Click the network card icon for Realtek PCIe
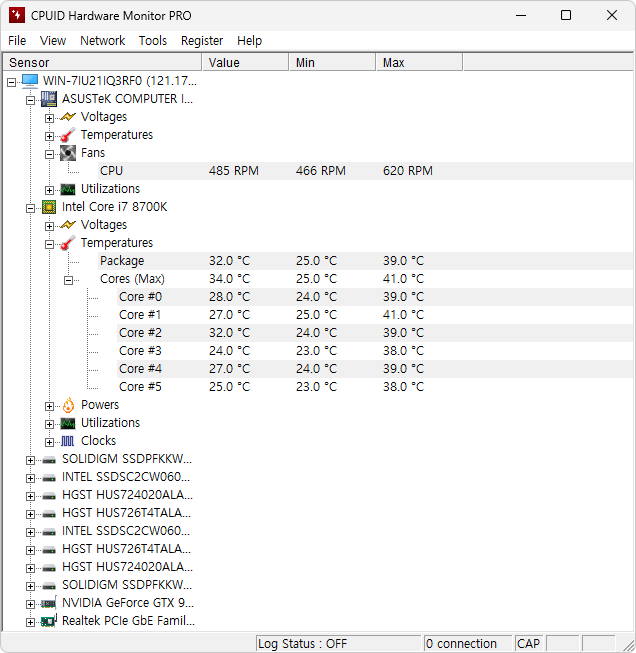The height and width of the screenshot is (653, 636). tap(49, 621)
